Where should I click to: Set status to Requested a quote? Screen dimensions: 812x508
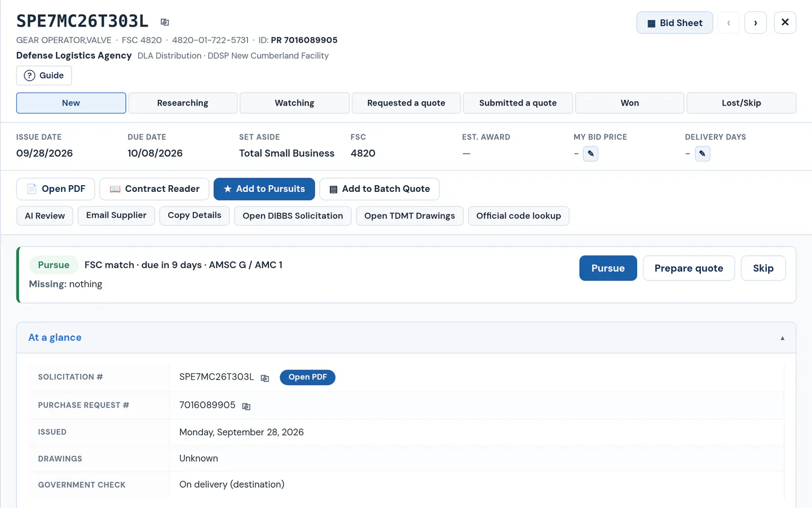406,103
